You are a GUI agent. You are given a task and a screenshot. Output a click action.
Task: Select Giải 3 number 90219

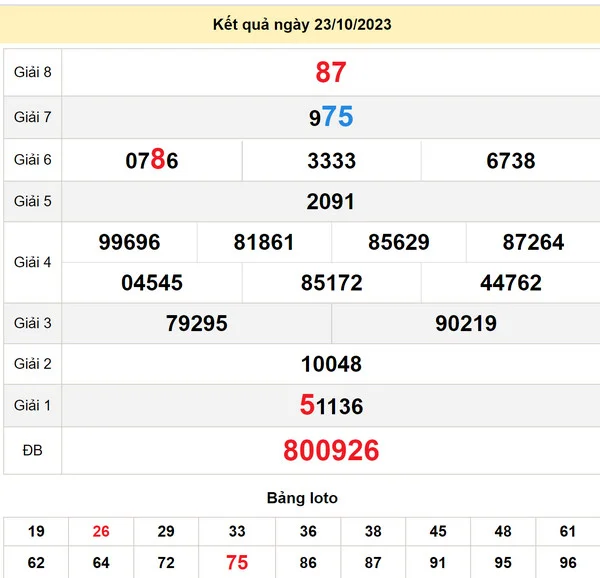click(x=466, y=324)
